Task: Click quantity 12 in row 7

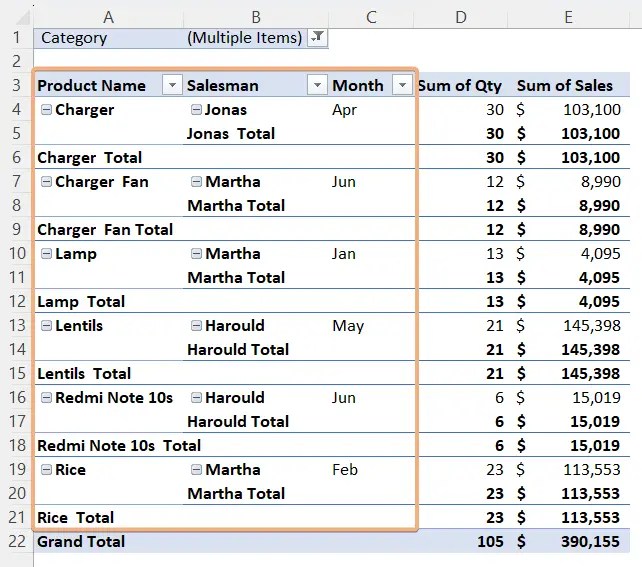Action: tap(495, 182)
